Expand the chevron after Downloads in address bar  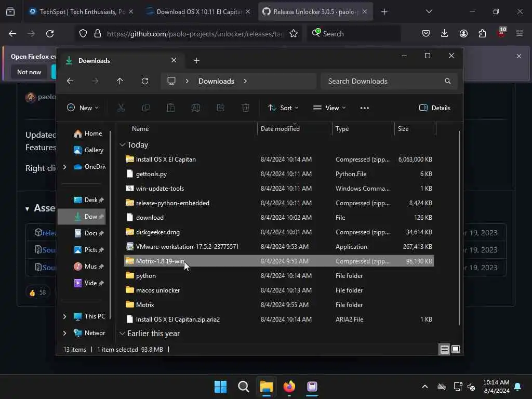tap(245, 81)
